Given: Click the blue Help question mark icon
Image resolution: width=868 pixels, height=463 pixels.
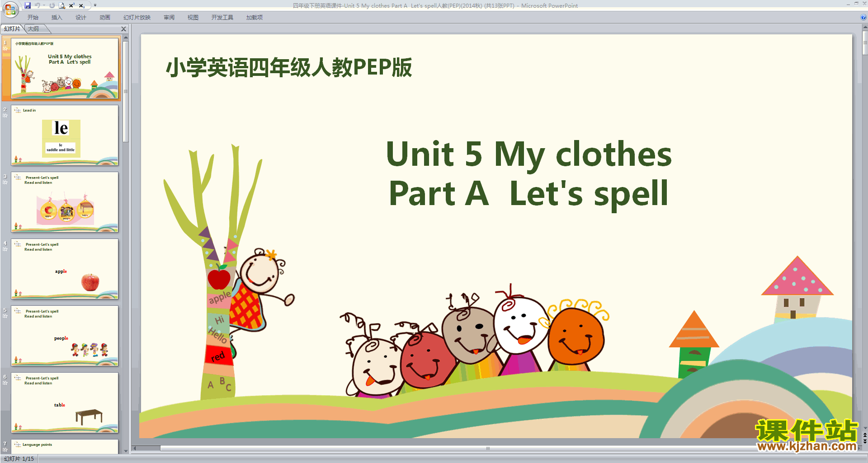Looking at the screenshot, I should [863, 18].
